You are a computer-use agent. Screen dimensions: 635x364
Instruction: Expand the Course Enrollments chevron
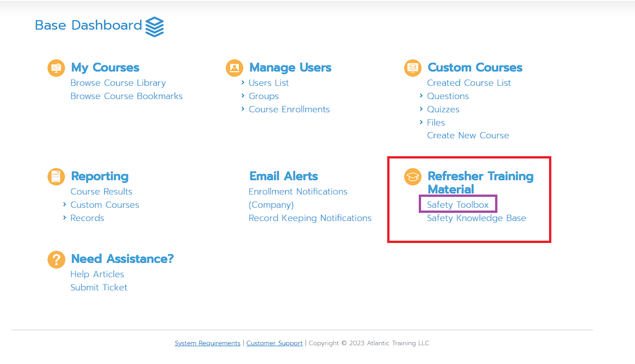point(243,109)
